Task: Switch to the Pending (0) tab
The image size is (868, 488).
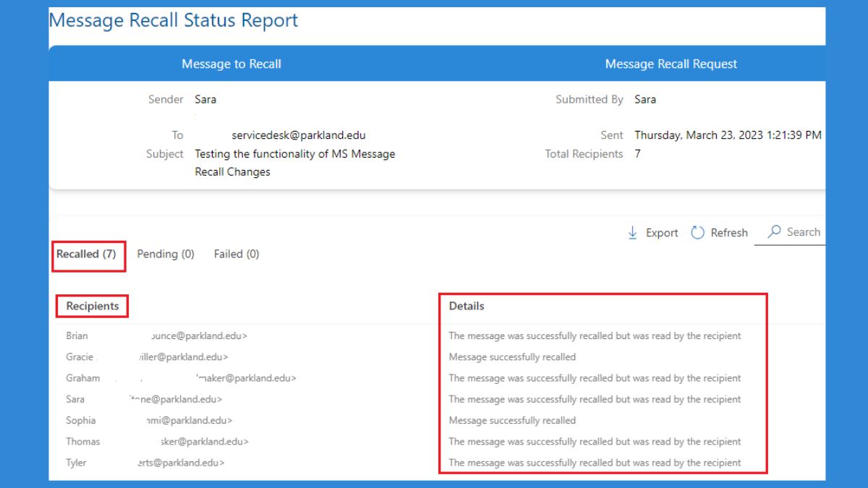Action: (165, 254)
